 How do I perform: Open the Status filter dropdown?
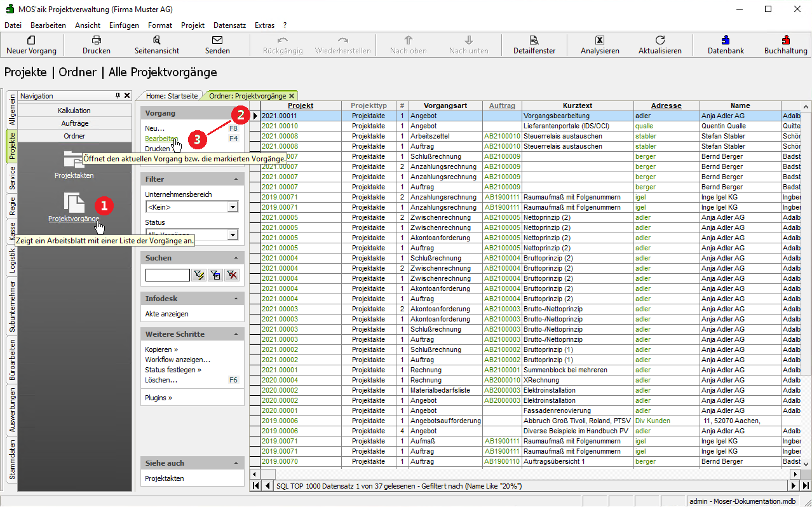point(233,235)
